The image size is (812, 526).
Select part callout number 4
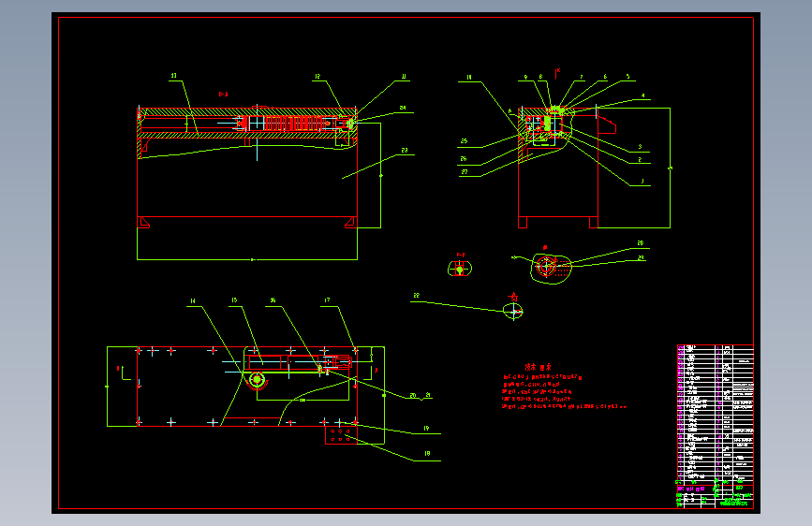[643, 95]
